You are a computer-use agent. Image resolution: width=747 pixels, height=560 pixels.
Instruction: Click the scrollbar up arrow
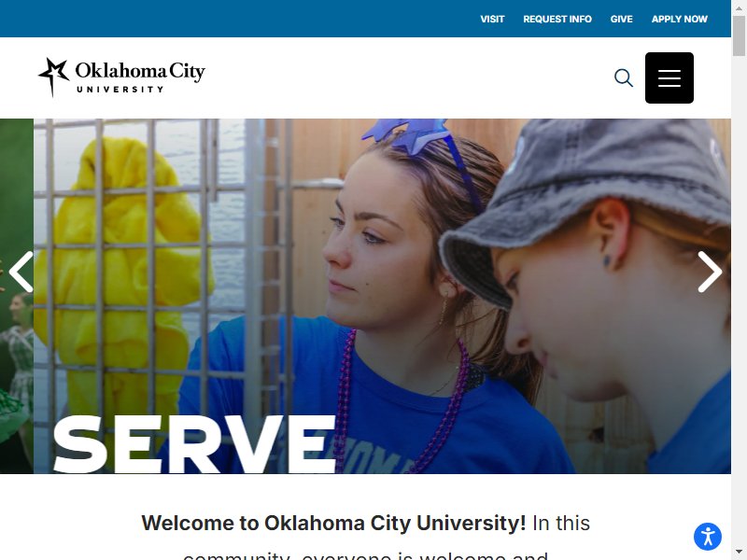[739, 8]
